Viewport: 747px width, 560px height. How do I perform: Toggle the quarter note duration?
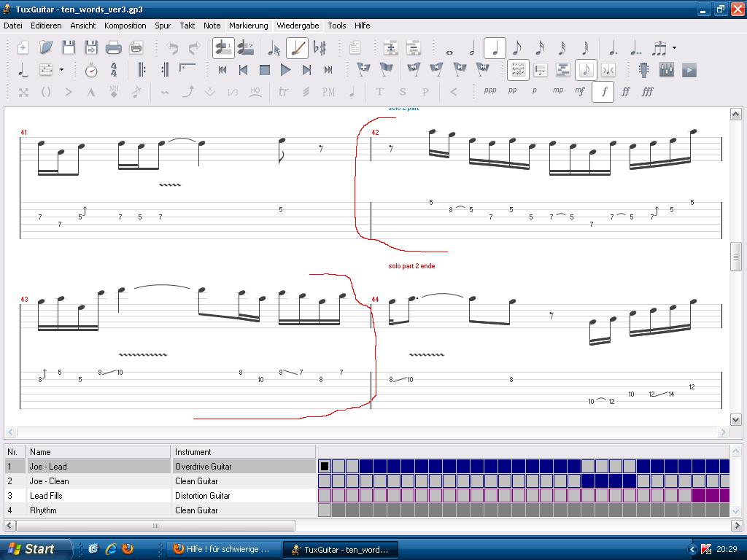[495, 47]
